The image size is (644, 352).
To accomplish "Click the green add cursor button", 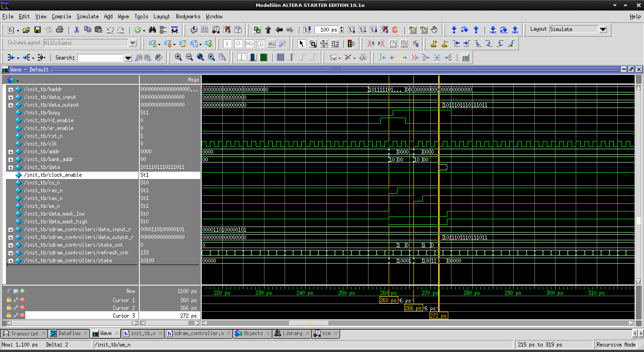I will click(x=22, y=291).
